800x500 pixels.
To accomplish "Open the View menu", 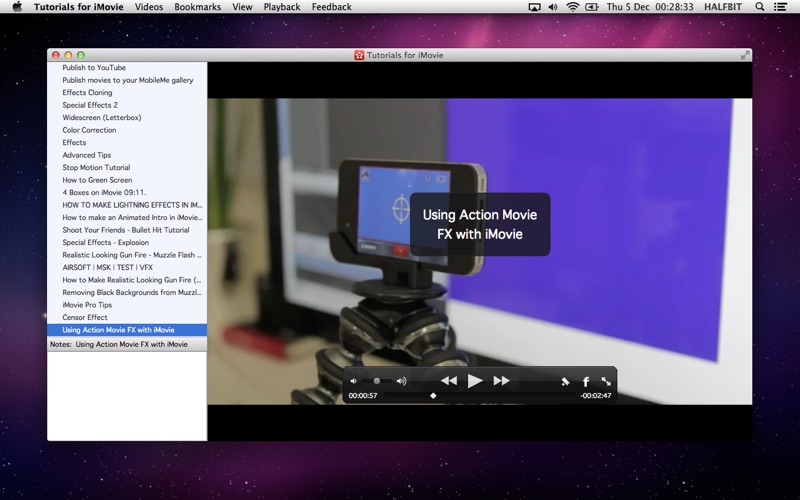I will (242, 7).
